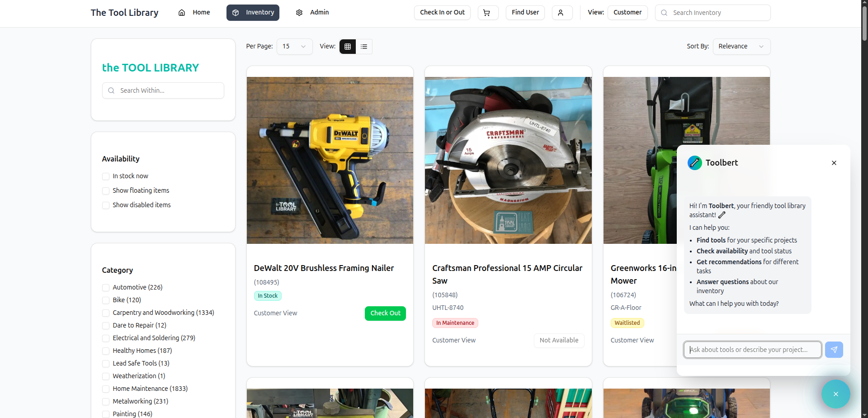Screen dimensions: 868x418
Task: Click the gear icon beside Admin
Action: coord(299,13)
